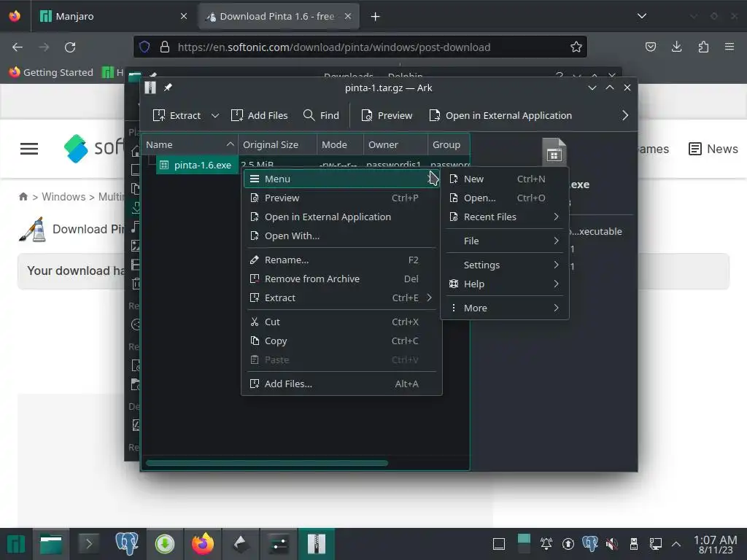Open the list all tabs dropdown
This screenshot has width=747, height=560.
tap(642, 16)
